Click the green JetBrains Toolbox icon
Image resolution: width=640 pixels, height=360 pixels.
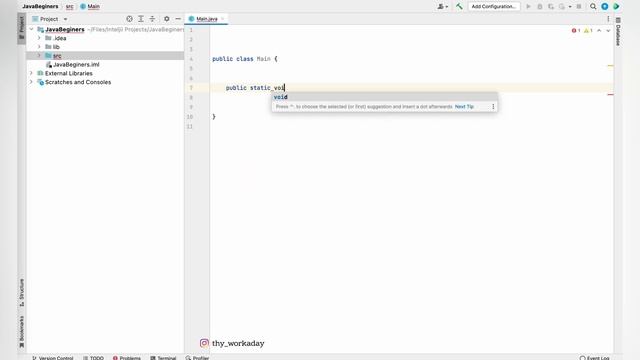tap(616, 7)
